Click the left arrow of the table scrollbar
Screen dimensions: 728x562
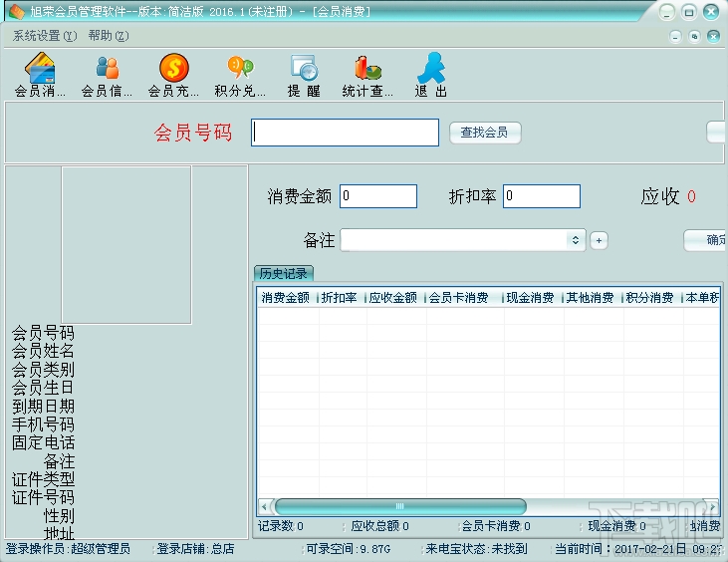tap(265, 506)
